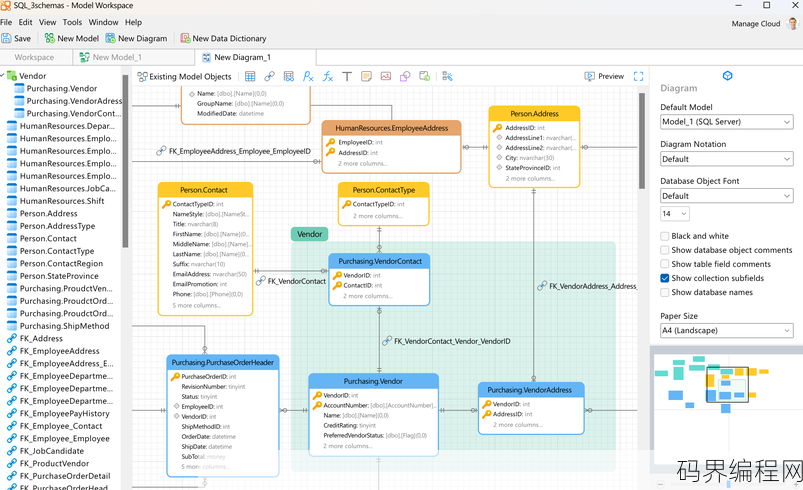Screen dimensions: 803x490
Task: Enable Show database object comments
Action: [x=665, y=250]
